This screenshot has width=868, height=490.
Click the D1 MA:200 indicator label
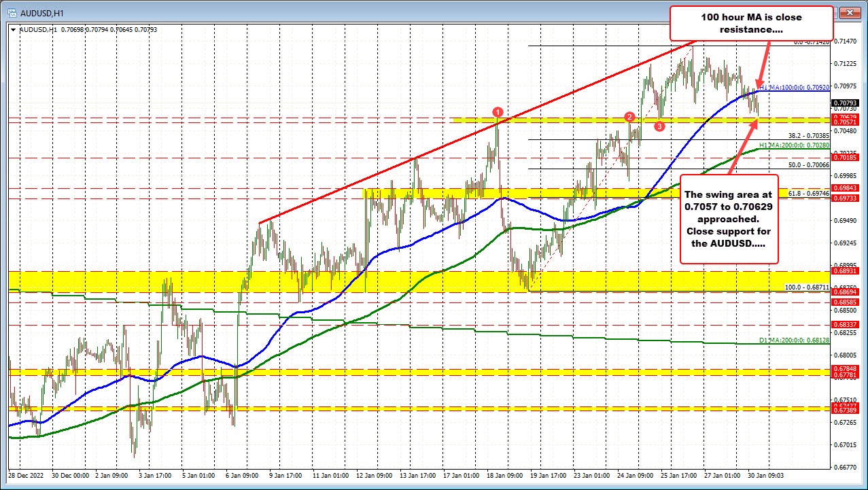[x=794, y=339]
